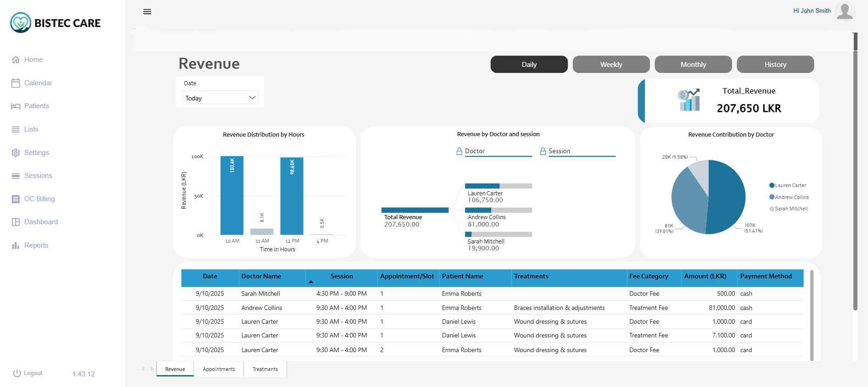The image size is (868, 387).
Task: Toggle the Session lock icon
Action: 543,151
